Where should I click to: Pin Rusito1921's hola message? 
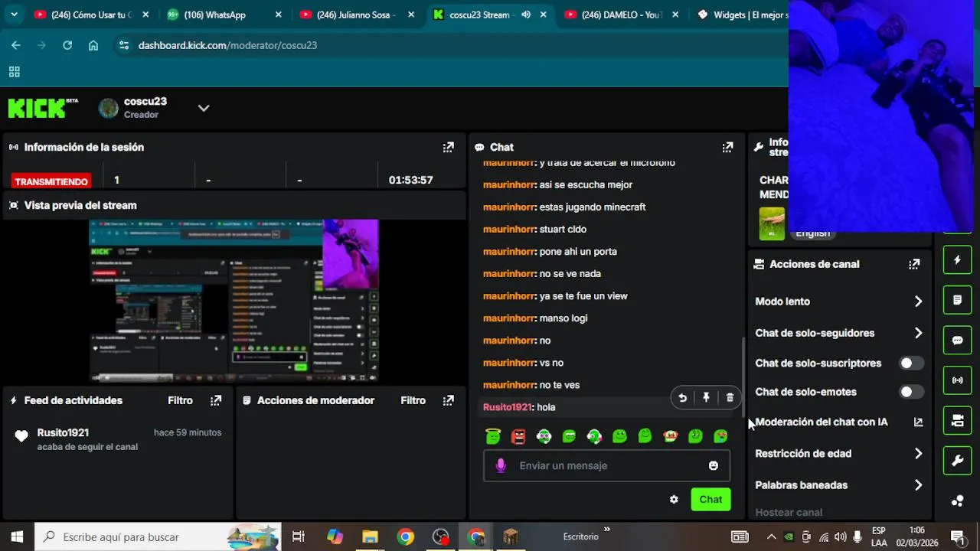point(706,398)
